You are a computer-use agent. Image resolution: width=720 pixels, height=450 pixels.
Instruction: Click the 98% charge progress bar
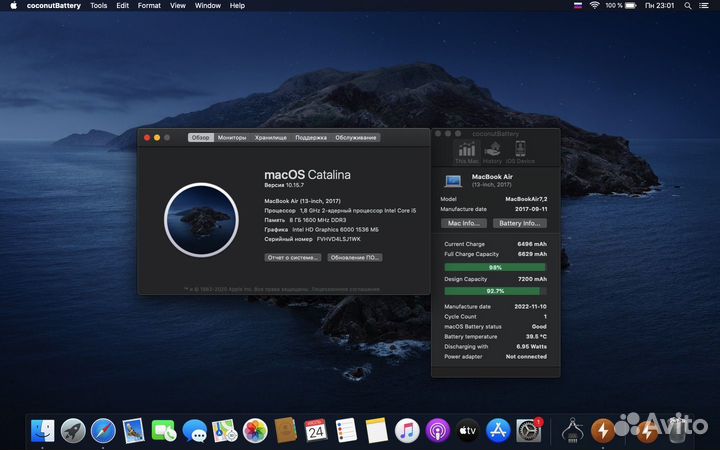click(x=495, y=267)
